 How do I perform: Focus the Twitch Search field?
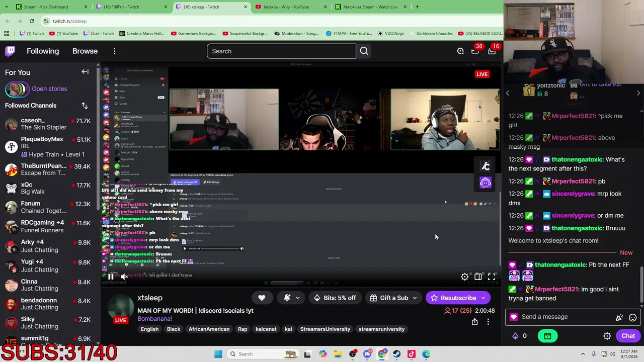pos(281,51)
